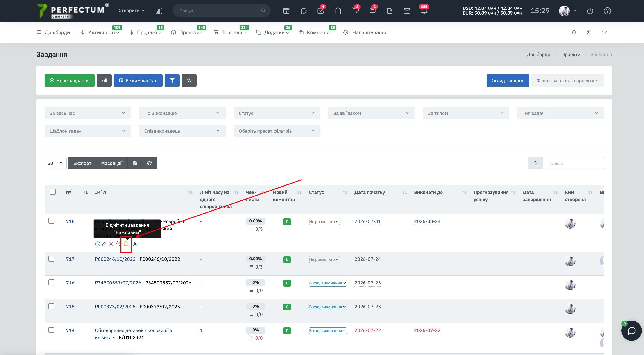
Task: Click the layers icon in the navigation bar
Action: [574, 32]
